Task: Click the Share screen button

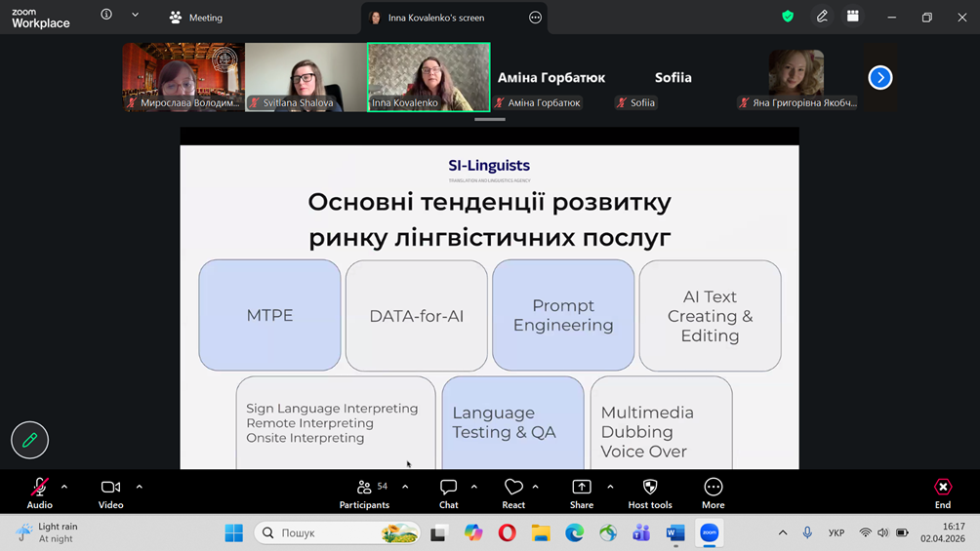Action: point(581,492)
